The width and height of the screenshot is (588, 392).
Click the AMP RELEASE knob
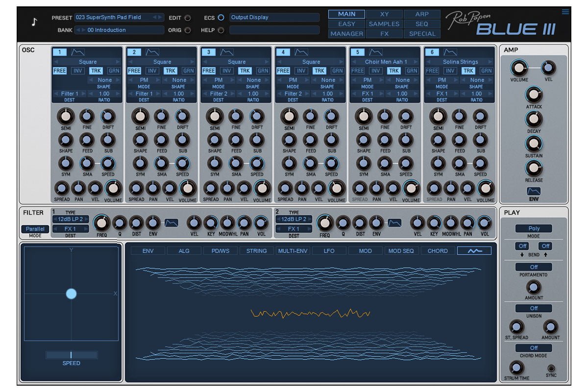click(x=534, y=168)
